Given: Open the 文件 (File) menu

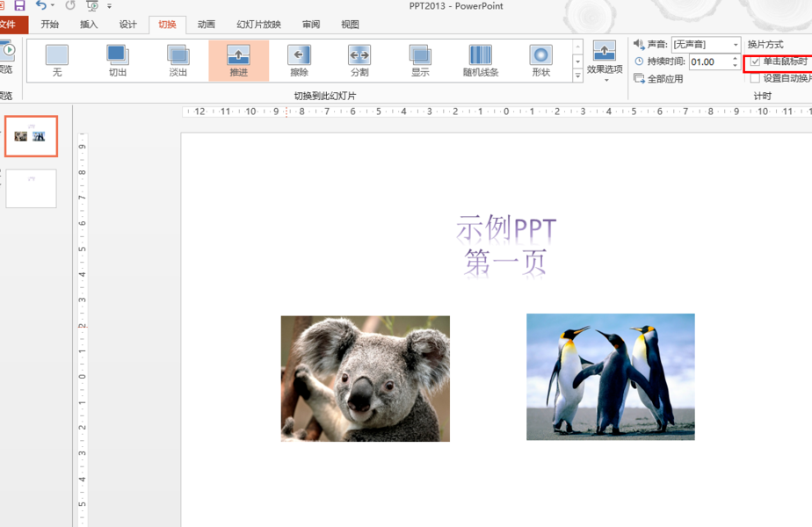Looking at the screenshot, I should click(x=13, y=25).
